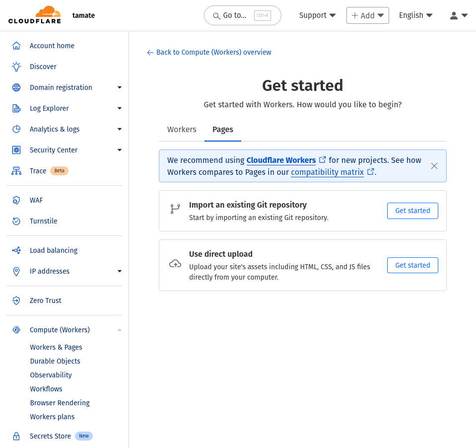Collapse the Compute (Workers) section
Screen dimensions: 476x448
point(119,330)
